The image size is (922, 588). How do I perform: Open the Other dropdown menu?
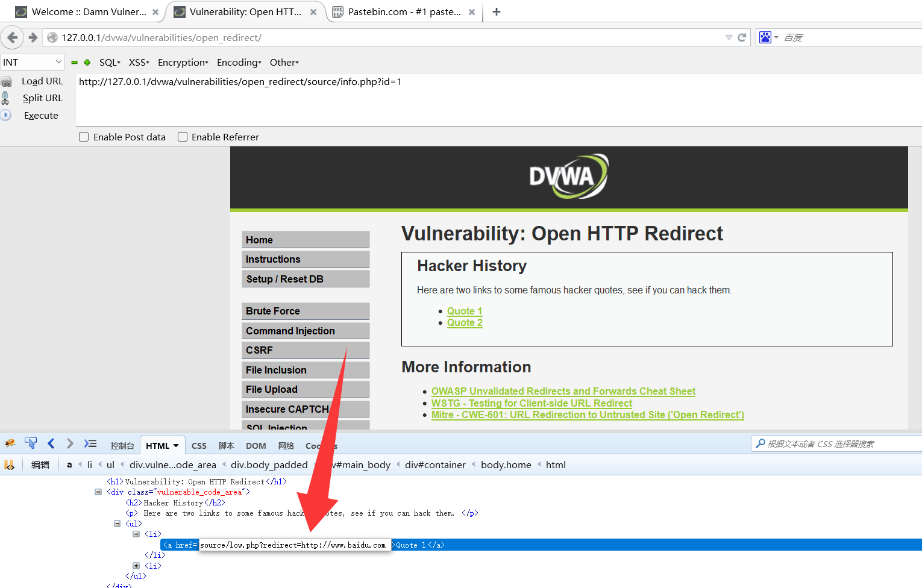point(284,63)
